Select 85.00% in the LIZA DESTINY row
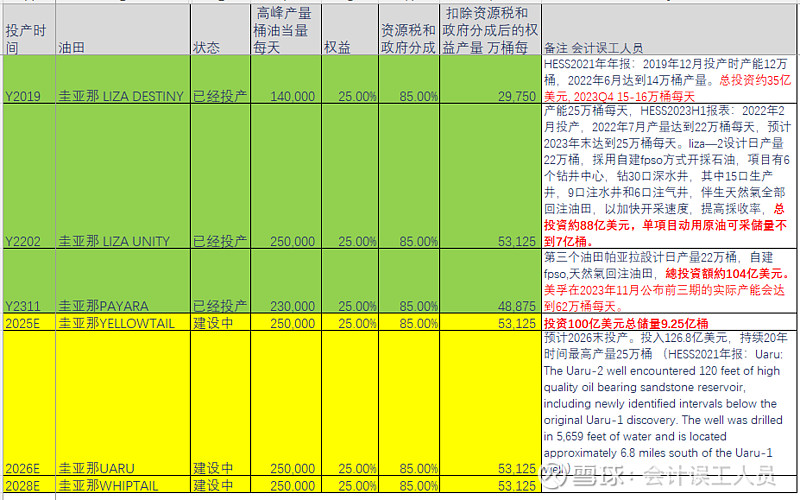Screen dimensions: 800x500 (x=409, y=80)
